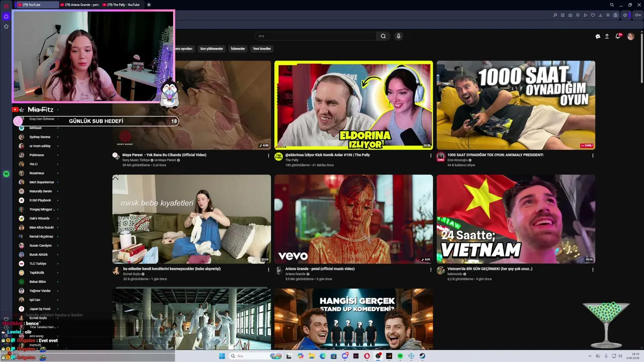Open The Pally channel avatar under the video
This screenshot has height=362, width=644.
click(278, 156)
